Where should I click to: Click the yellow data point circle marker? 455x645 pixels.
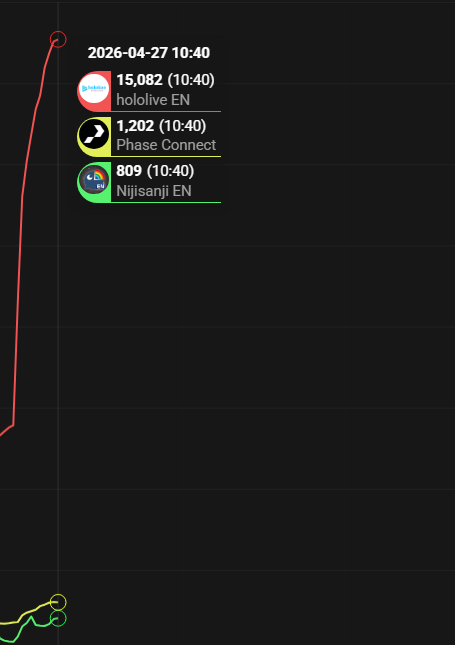point(58,602)
